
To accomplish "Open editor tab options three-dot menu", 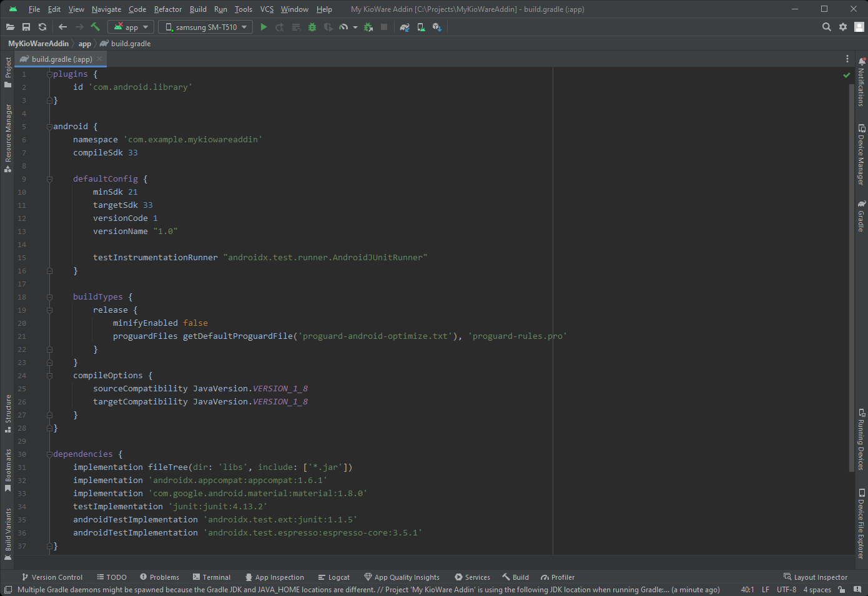I will (847, 59).
